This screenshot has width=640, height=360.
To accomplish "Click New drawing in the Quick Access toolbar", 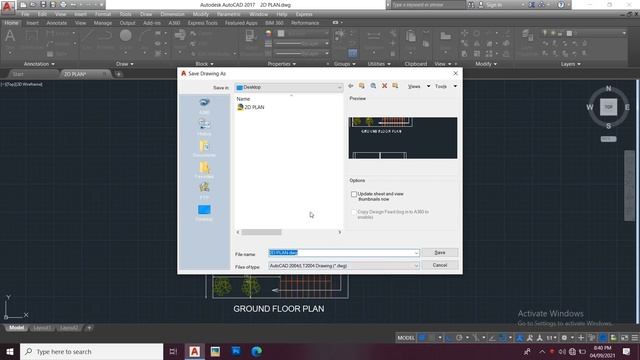I will coord(23,5).
